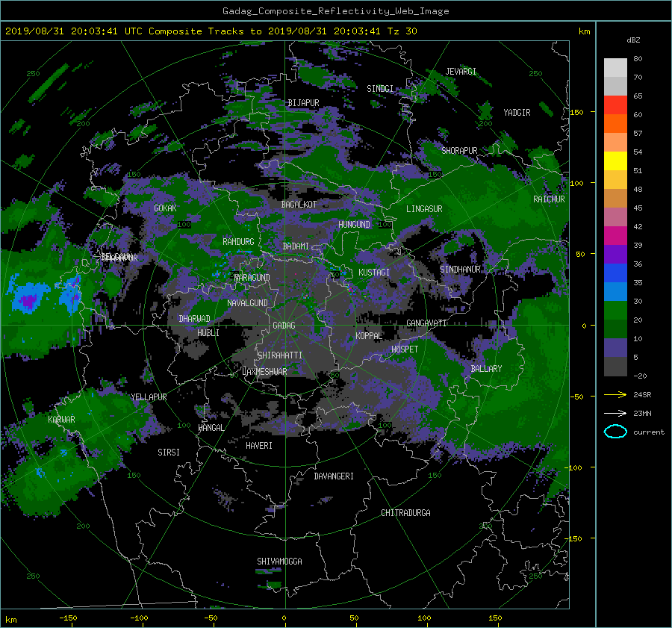Click the SHIRAHATTI city label
Image resolution: width=672 pixels, height=628 pixels.
(280, 355)
